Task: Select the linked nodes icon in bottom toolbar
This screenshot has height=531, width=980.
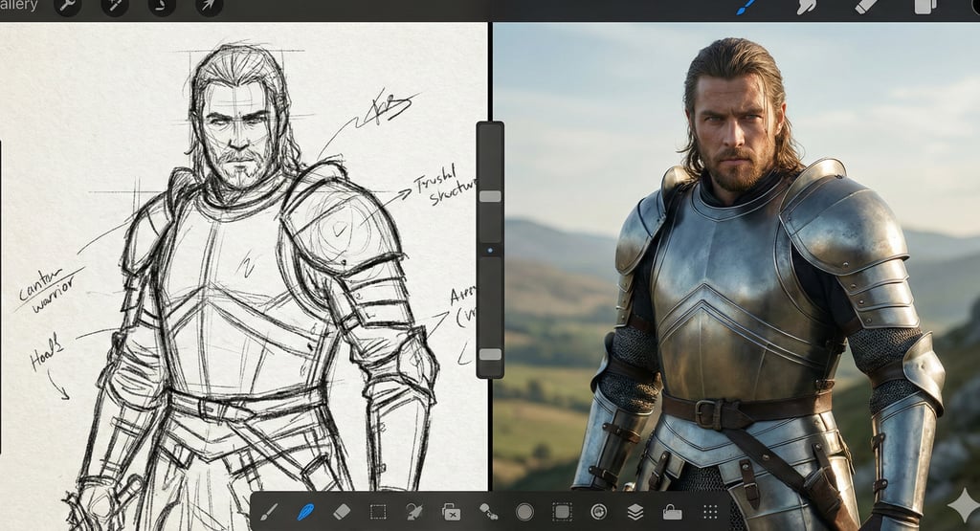Action: click(x=488, y=512)
